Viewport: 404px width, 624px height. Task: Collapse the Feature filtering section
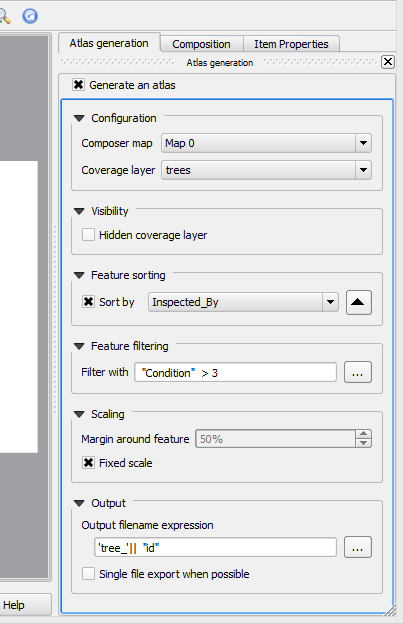point(79,346)
